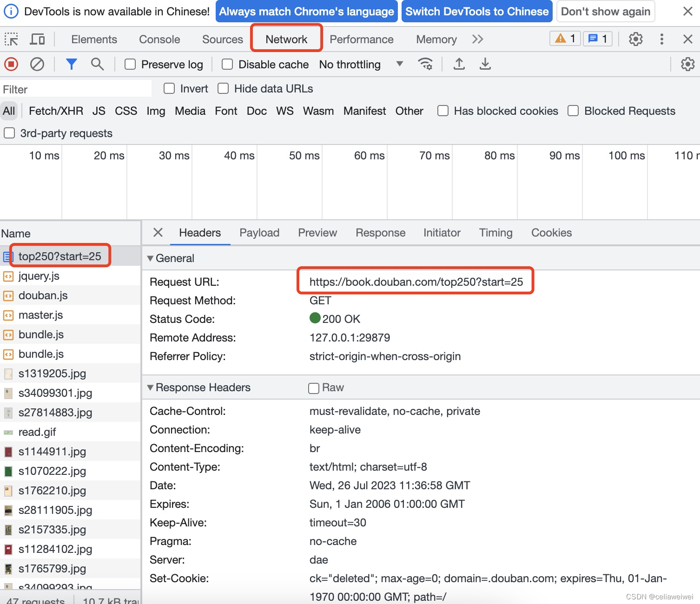This screenshot has height=604, width=700.
Task: Show the message issues counter
Action: click(598, 39)
